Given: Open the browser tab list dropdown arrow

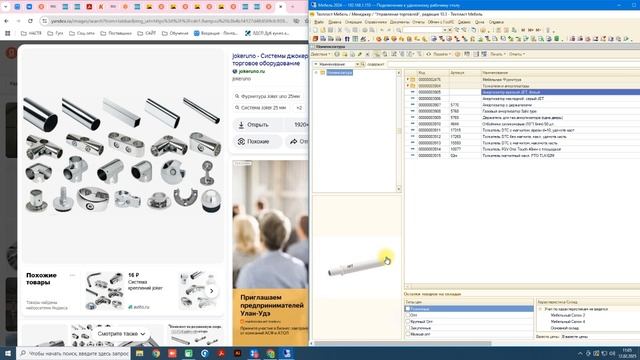Looking at the screenshot, I should (x=6, y=7).
